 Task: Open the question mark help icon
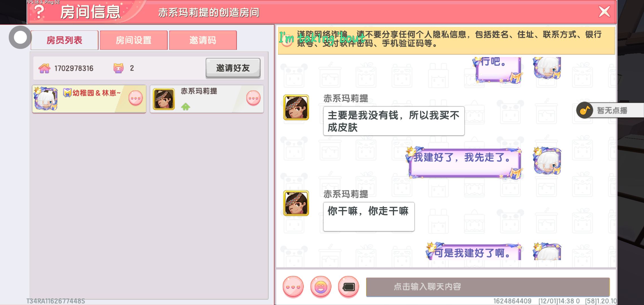tap(39, 12)
